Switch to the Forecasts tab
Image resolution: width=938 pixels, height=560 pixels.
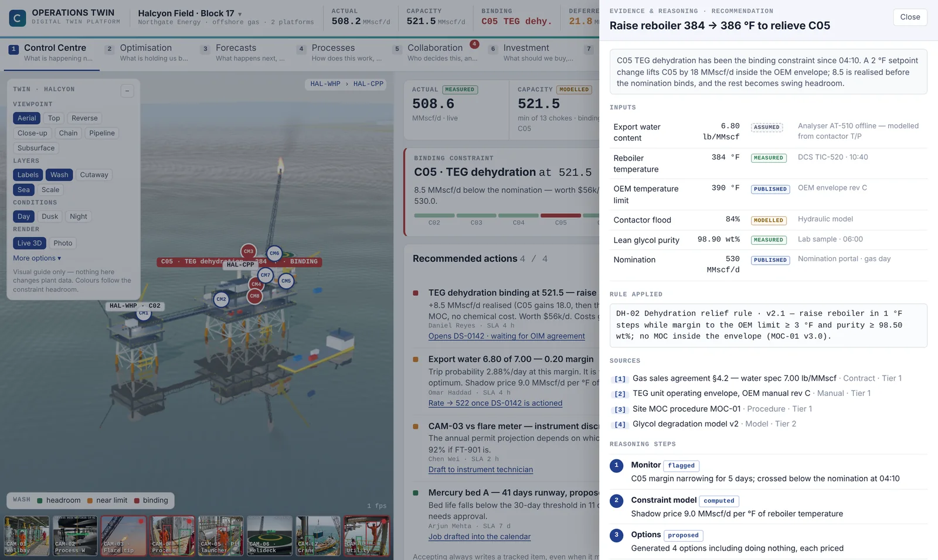(x=249, y=53)
